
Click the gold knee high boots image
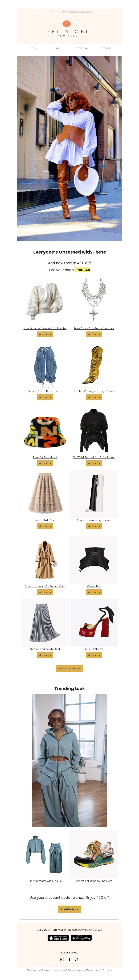pos(94,365)
